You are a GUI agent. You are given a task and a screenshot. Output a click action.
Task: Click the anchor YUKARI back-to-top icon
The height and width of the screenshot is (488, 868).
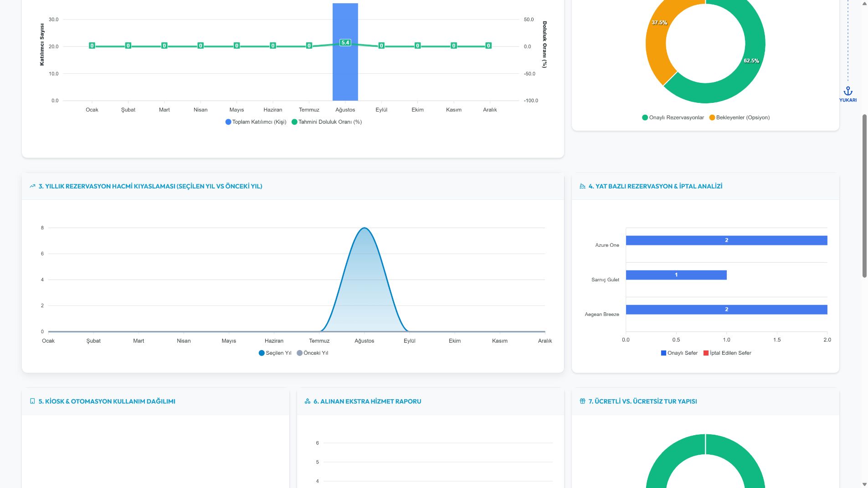(x=848, y=94)
